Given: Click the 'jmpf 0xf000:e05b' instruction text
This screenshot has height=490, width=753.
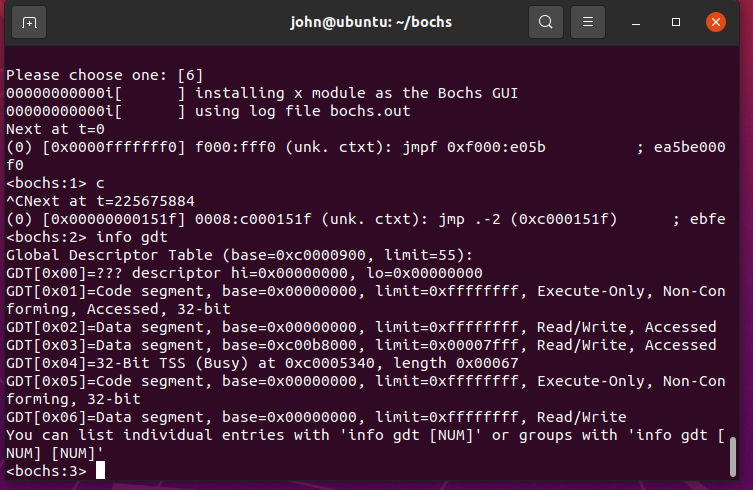Looking at the screenshot, I should (x=474, y=147).
